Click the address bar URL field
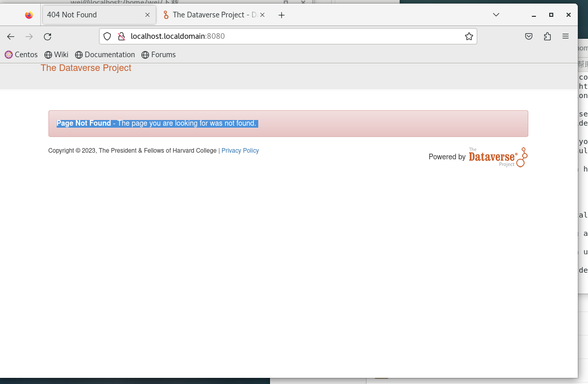The image size is (588, 384). click(x=291, y=36)
